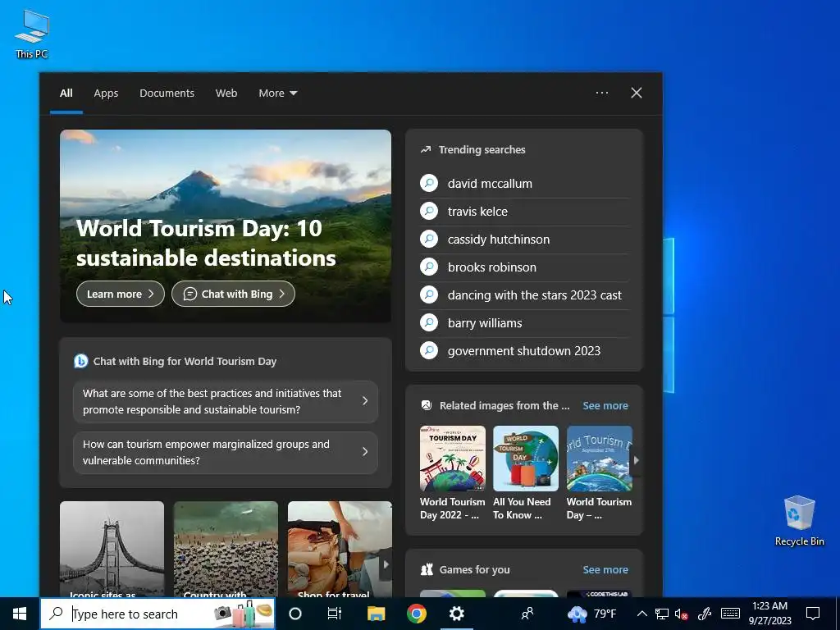
Task: Open the Recycle Bin desktop icon
Action: click(x=799, y=521)
